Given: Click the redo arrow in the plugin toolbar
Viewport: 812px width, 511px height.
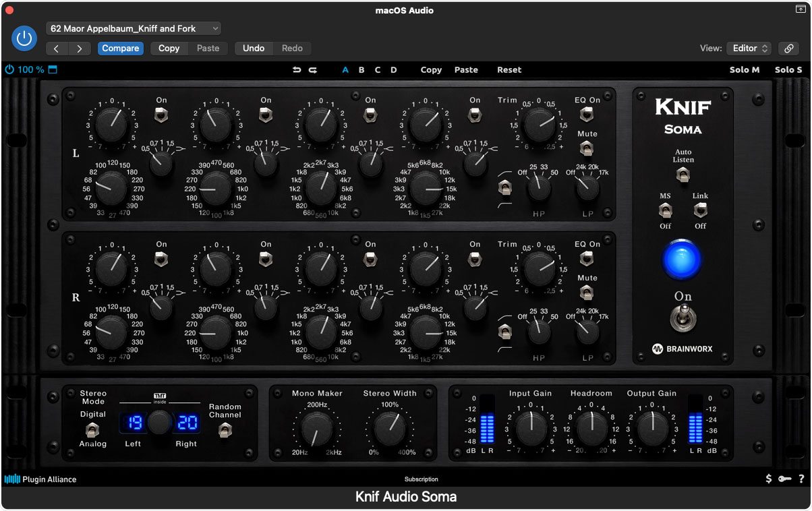Looking at the screenshot, I should (x=312, y=69).
